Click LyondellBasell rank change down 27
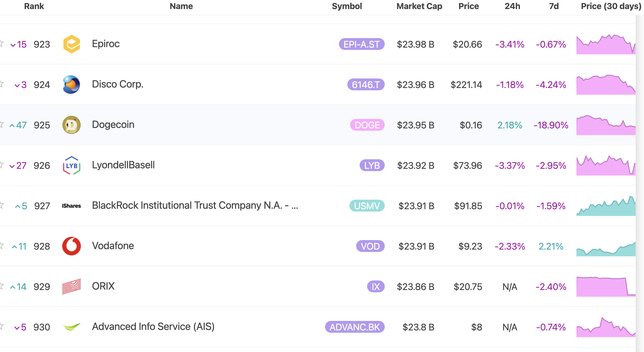This screenshot has width=644, height=352. click(18, 165)
